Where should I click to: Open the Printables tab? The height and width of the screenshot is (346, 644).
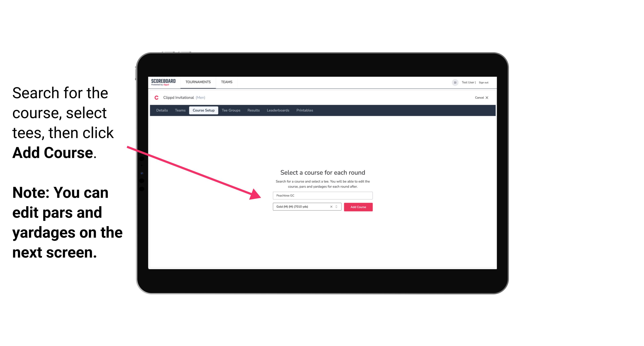pyautogui.click(x=305, y=110)
